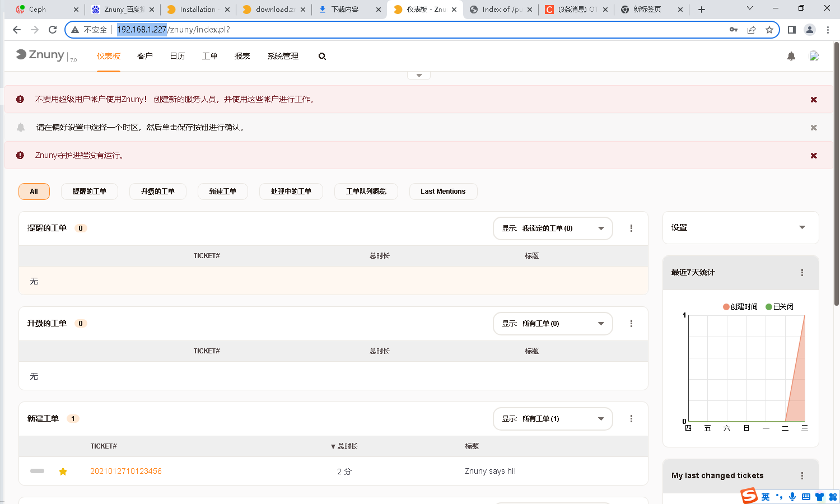840x504 pixels.
Task: Click the microphone icon in the IME bar
Action: click(792, 497)
